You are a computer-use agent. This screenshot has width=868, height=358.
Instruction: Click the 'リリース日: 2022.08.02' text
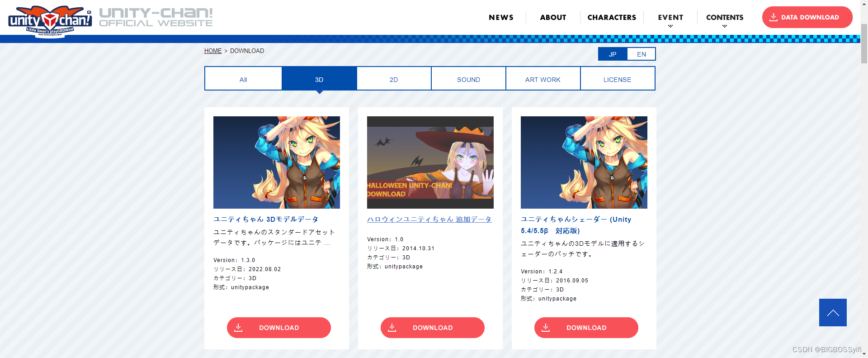pos(247,269)
